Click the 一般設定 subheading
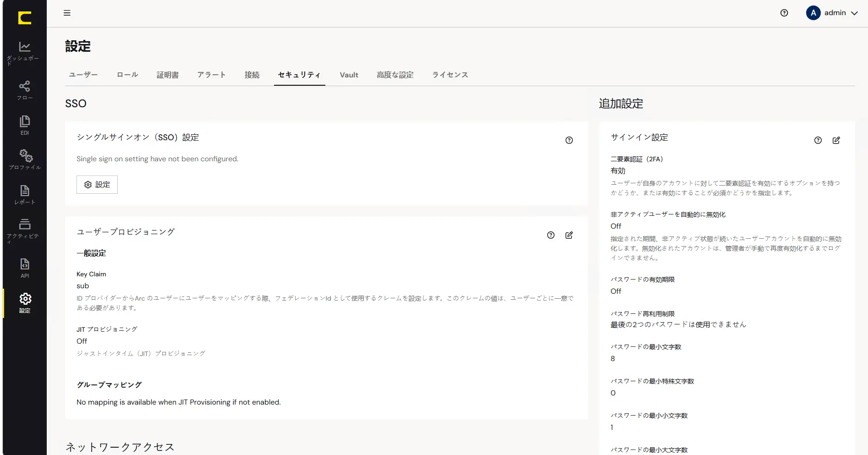Viewport: 868px width, 455px height. pyautogui.click(x=91, y=253)
